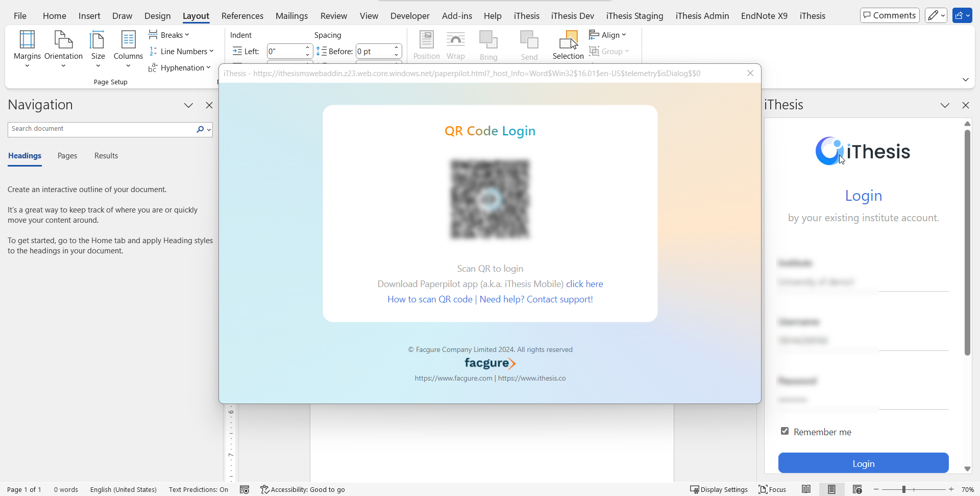Click the iThesis pane scrollbar
Viewport: 980px width, 496px height.
(967, 243)
